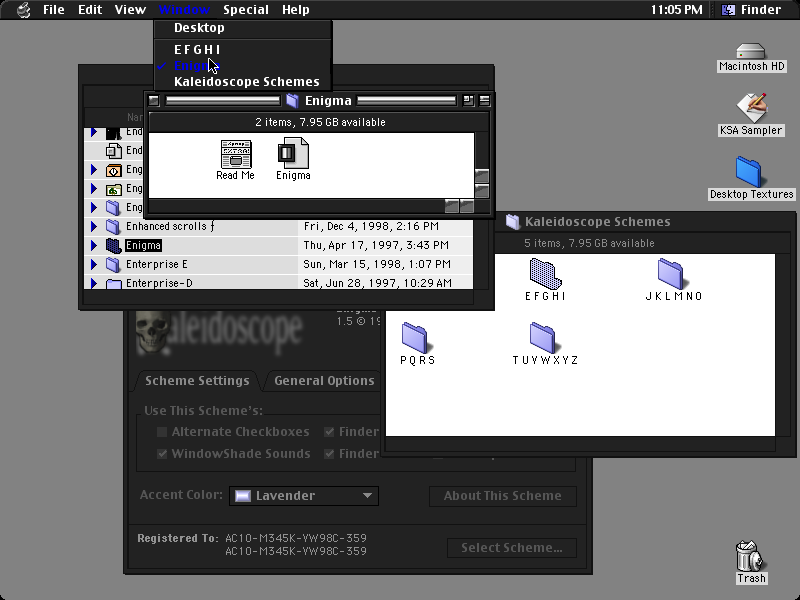Screen dimensions: 800x600
Task: Click the Enhanced scrolls ƒ name text
Action: pyautogui.click(x=170, y=226)
